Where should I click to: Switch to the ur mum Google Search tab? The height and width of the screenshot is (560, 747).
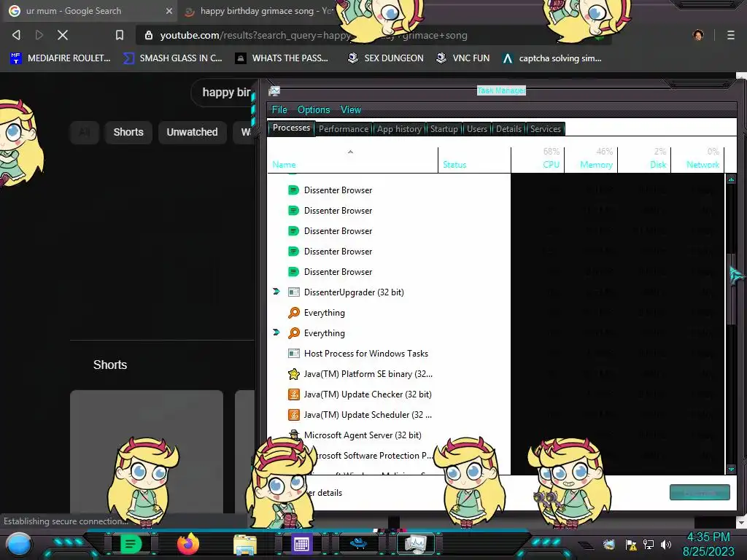[x=88, y=11]
